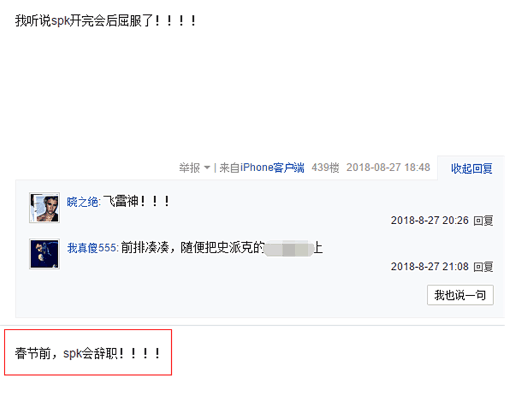
Task: Click the reply text 飞雷神！！！
Action: click(x=136, y=201)
